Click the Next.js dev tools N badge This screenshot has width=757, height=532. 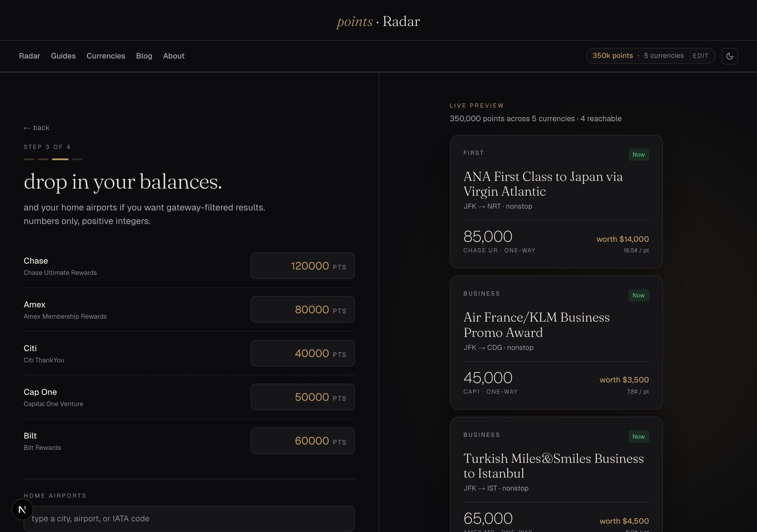[x=22, y=510]
